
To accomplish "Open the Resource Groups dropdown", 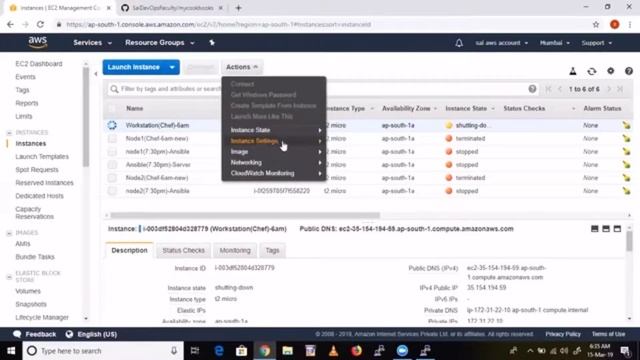I will (160, 42).
